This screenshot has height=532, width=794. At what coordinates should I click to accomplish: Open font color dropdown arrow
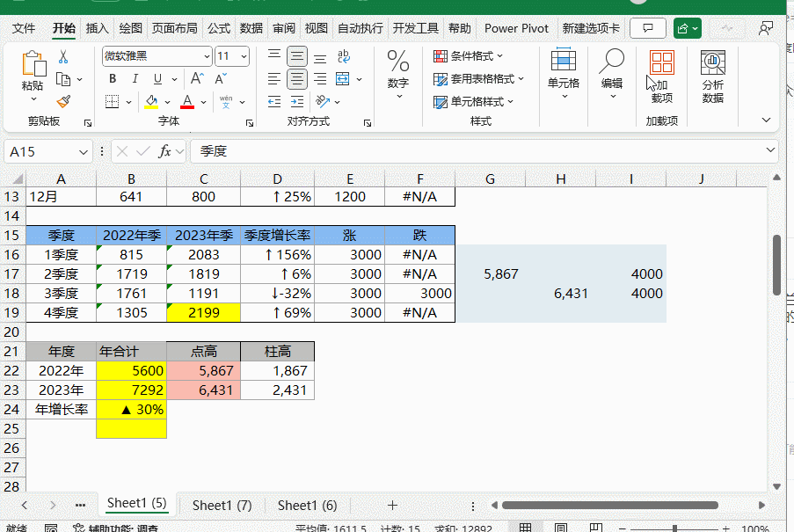(204, 102)
